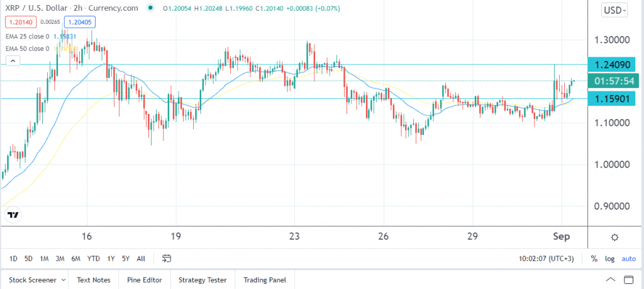Select YTD time range
644x289 pixels.
93,259
